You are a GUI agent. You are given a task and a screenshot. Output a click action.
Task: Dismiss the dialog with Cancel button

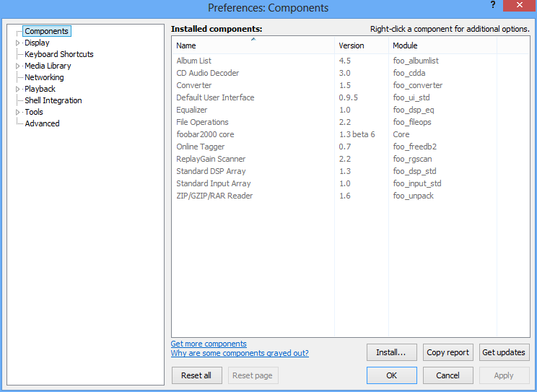click(448, 375)
